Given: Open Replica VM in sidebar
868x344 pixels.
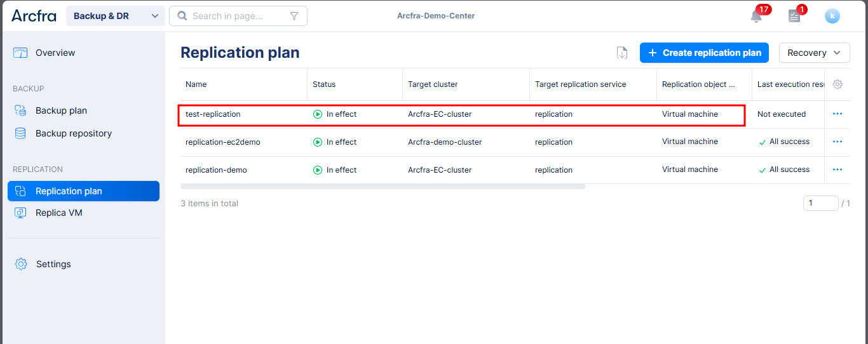Looking at the screenshot, I should 59,213.
